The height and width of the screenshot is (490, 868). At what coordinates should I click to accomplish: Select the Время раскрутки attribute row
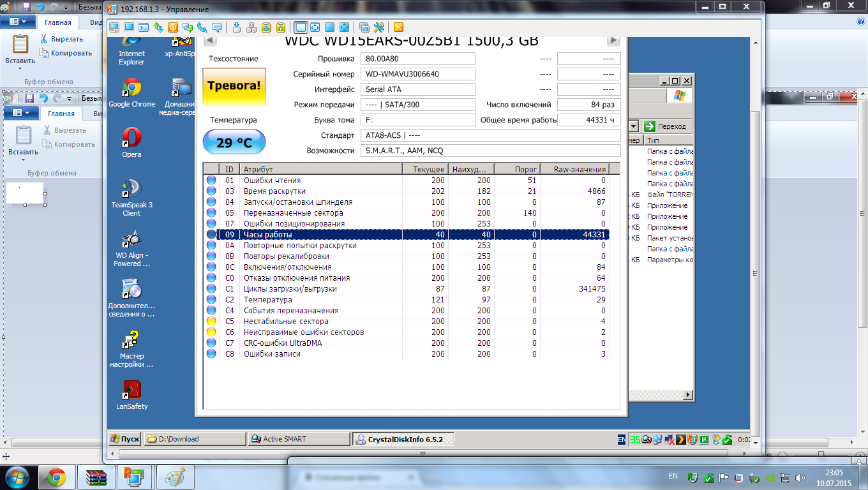pyautogui.click(x=406, y=191)
